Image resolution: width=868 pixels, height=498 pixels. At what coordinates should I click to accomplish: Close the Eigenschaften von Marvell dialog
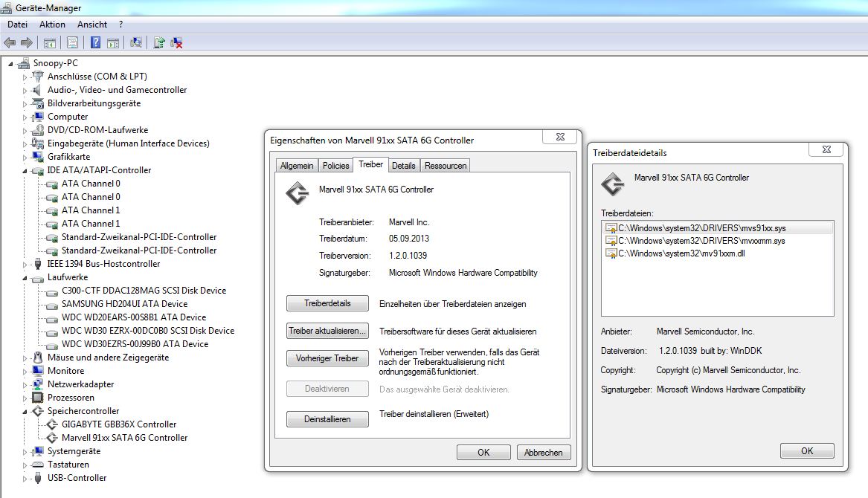click(x=559, y=137)
